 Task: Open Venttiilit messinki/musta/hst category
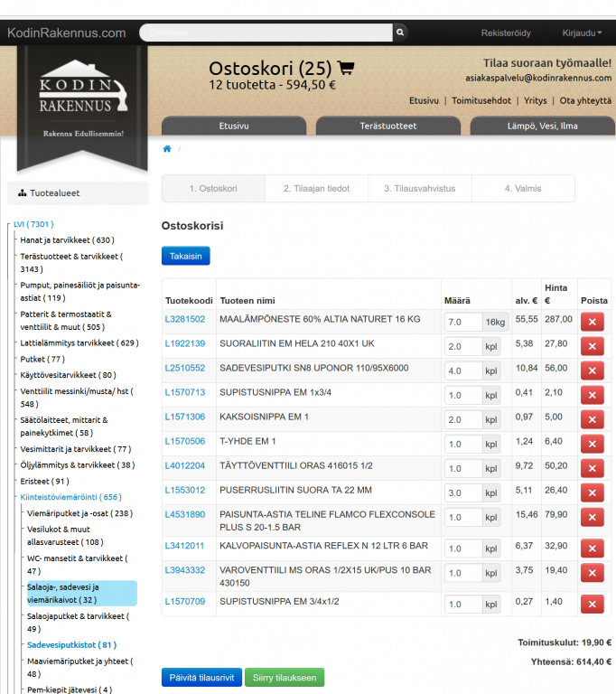tap(77, 398)
